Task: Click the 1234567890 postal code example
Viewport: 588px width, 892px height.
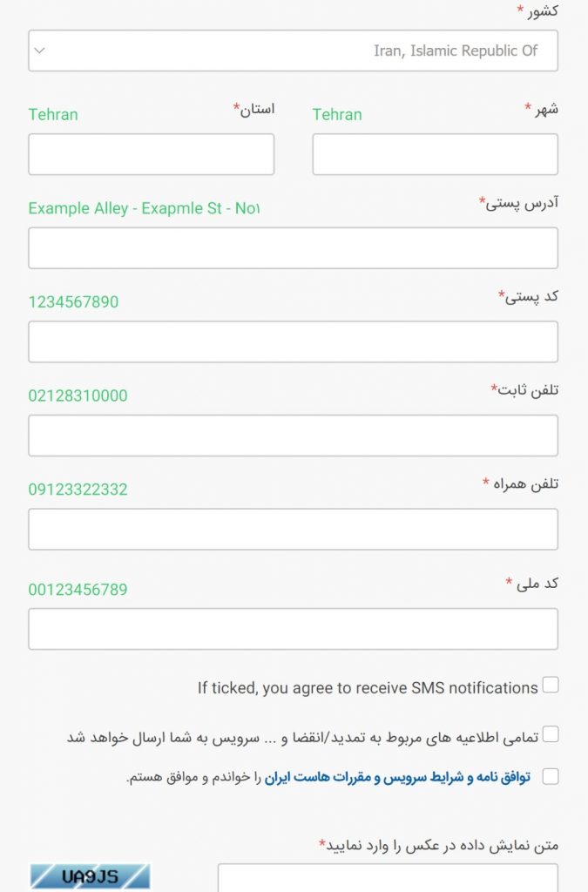Action: click(73, 301)
